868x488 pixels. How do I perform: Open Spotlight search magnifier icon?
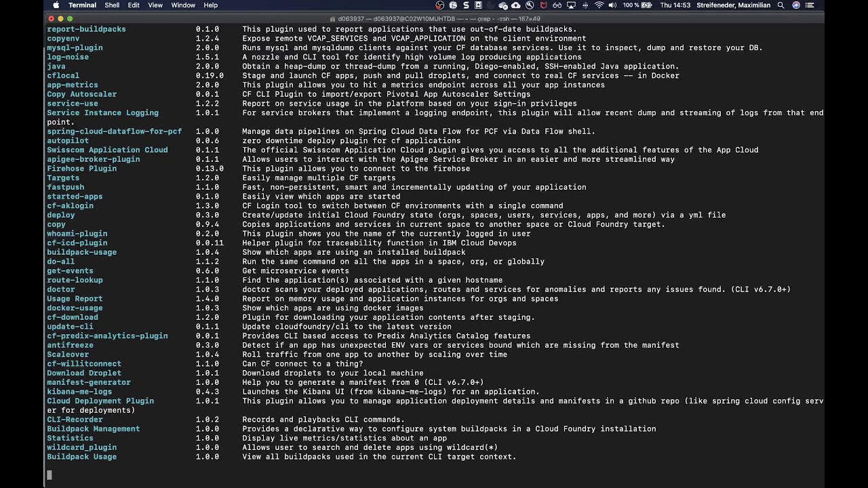[x=781, y=5]
